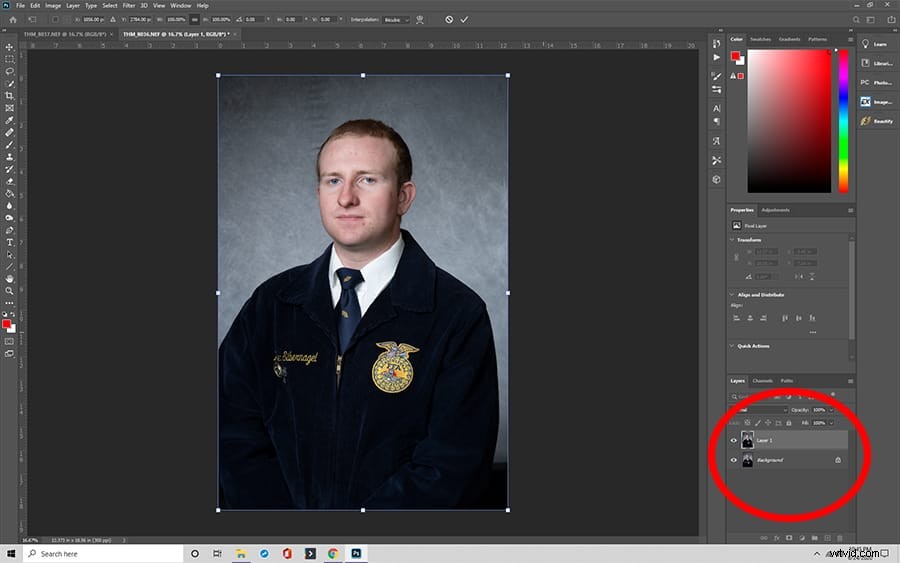Select the Eyedropper tool

(9, 120)
